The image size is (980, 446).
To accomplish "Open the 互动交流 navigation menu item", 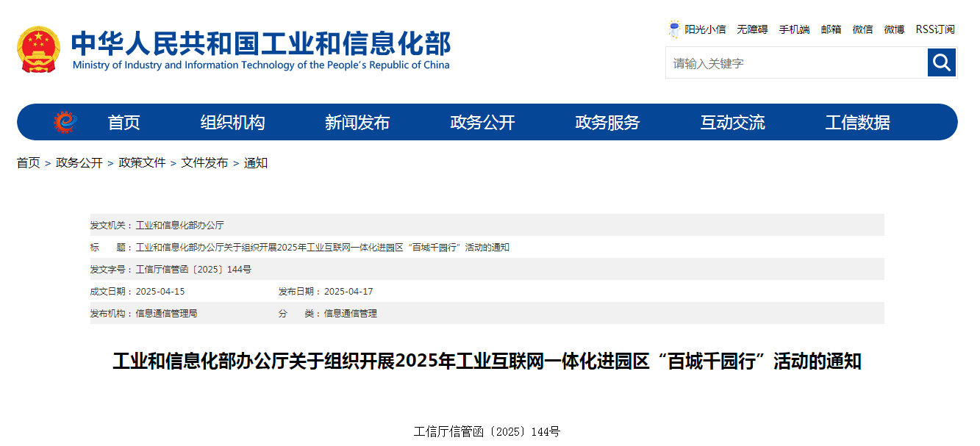I will (x=732, y=123).
